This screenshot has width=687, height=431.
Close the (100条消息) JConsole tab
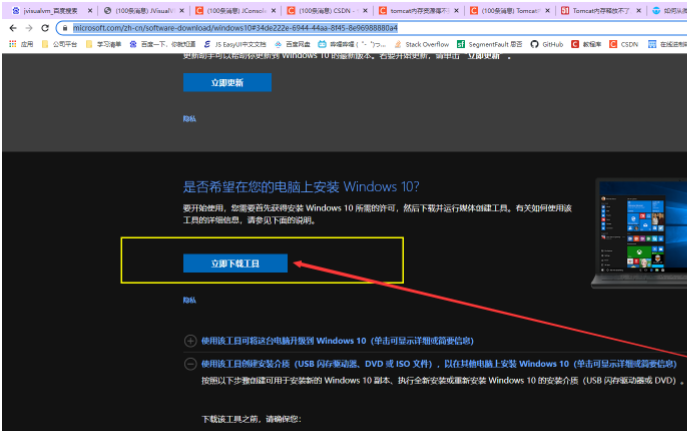pos(273,11)
